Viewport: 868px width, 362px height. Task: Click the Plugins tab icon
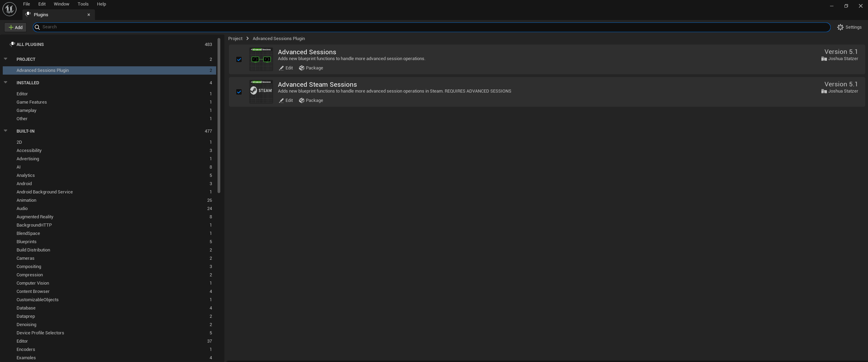tap(28, 15)
